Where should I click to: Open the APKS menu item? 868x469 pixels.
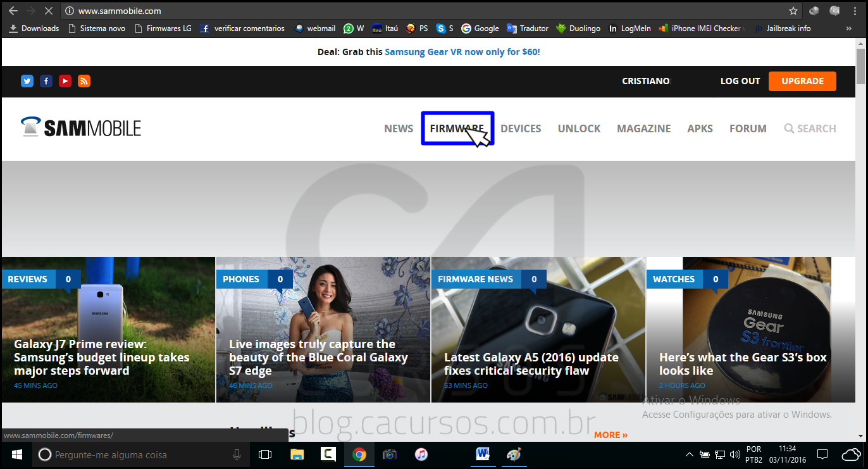[x=700, y=128]
